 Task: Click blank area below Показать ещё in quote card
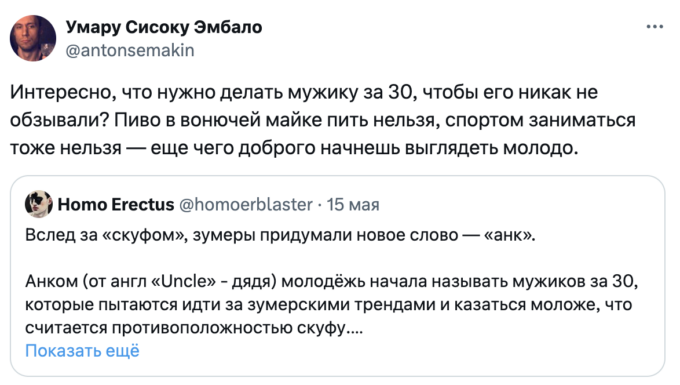(338, 367)
